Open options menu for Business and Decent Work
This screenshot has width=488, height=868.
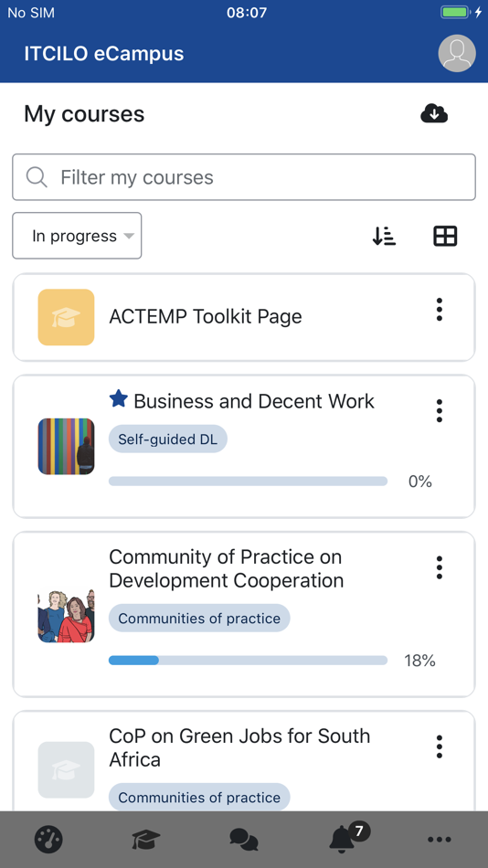[440, 411]
